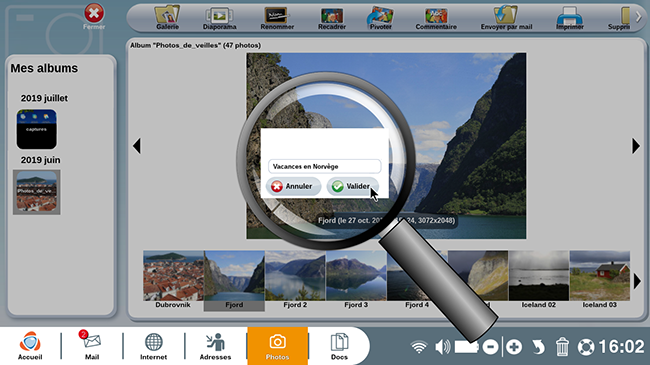Show next photo with right arrow

pyautogui.click(x=635, y=146)
